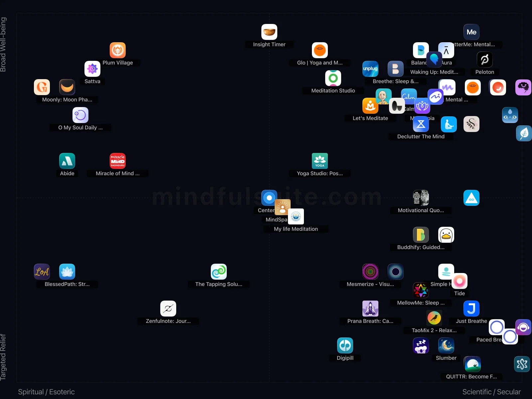Open the Peloton app icon

pyautogui.click(x=484, y=60)
